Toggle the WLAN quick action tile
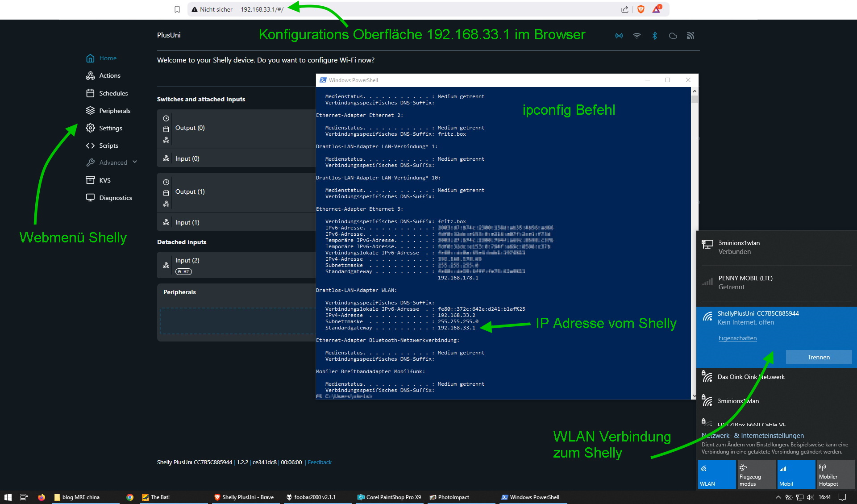The width and height of the screenshot is (857, 504). 717,475
